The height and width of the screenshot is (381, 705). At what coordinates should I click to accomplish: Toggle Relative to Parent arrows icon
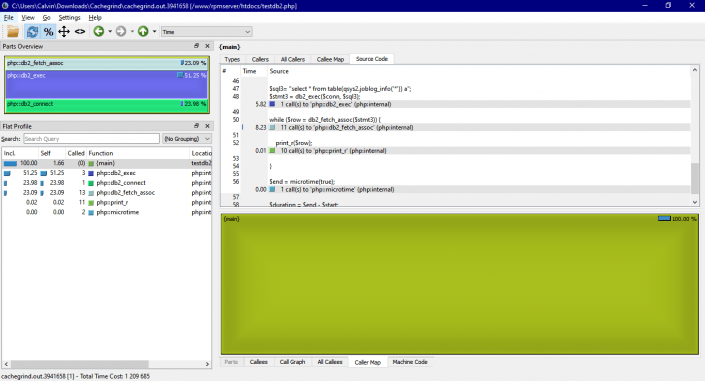pyautogui.click(x=64, y=31)
